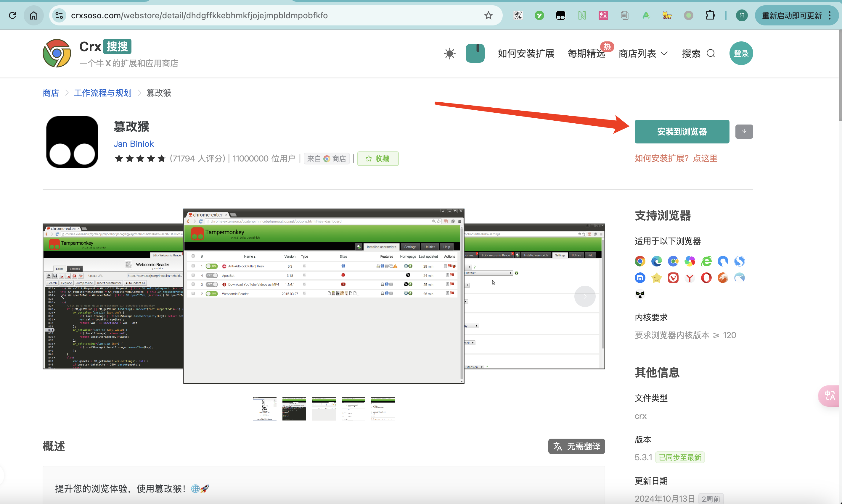The image size is (842, 504).
Task: Open the Tampermonkey extension toolbar icon
Action: [x=560, y=15]
